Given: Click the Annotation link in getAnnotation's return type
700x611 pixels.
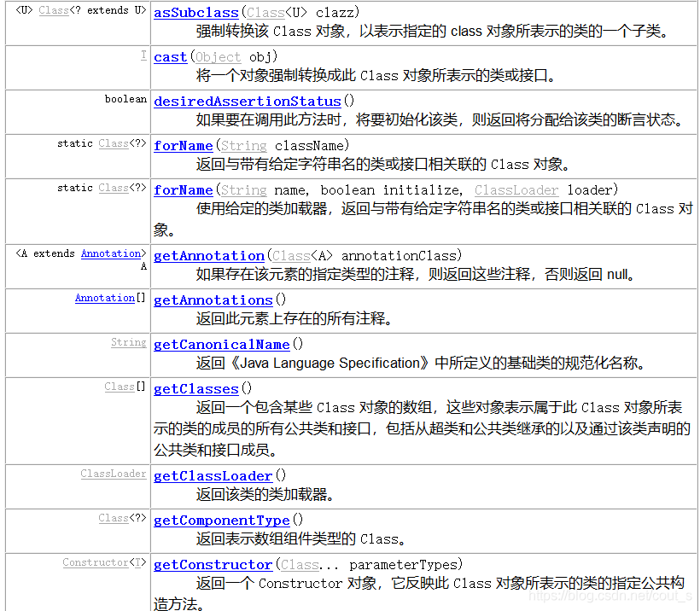Looking at the screenshot, I should pos(111,253).
